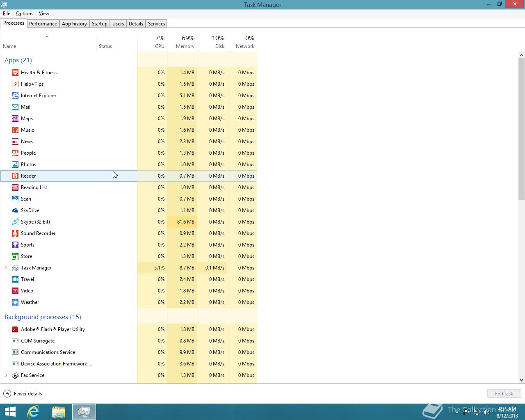This screenshot has width=525, height=420.
Task: Select the Music app icon
Action: click(x=15, y=130)
